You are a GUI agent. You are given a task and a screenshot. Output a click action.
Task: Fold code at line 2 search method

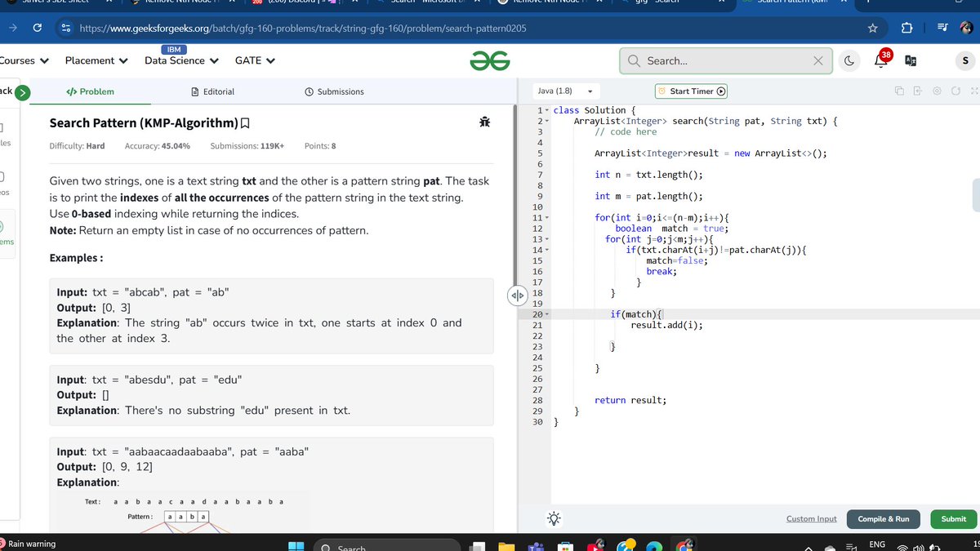(547, 121)
